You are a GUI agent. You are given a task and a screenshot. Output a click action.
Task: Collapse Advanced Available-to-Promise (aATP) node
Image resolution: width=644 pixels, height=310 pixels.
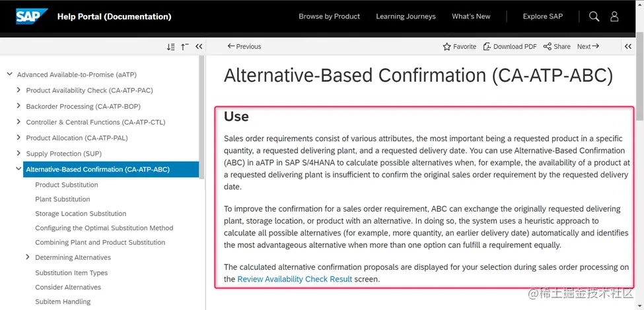point(9,75)
